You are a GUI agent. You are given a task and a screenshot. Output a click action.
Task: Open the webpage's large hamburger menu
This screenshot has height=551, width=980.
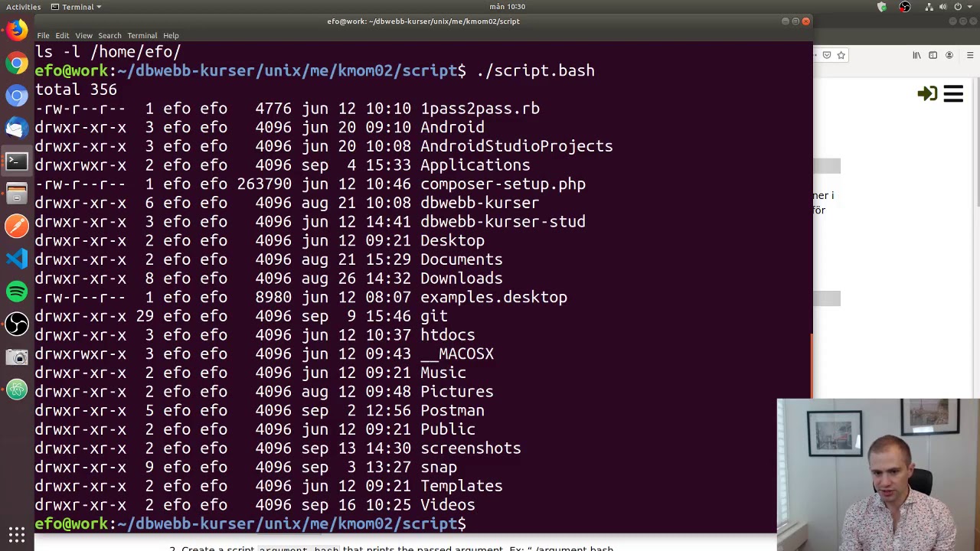(953, 93)
